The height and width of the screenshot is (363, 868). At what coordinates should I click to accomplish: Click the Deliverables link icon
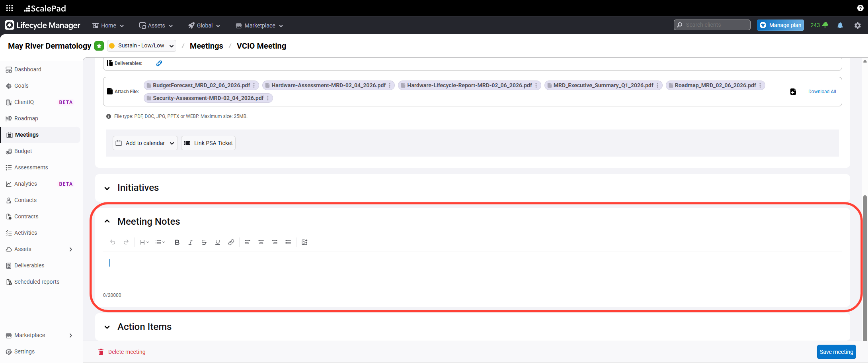pos(159,63)
